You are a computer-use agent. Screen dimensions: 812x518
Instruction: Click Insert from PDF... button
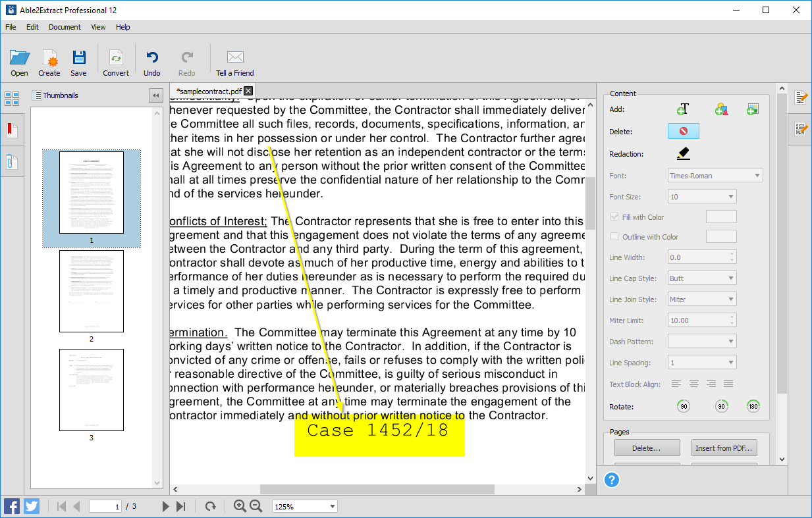pos(724,448)
